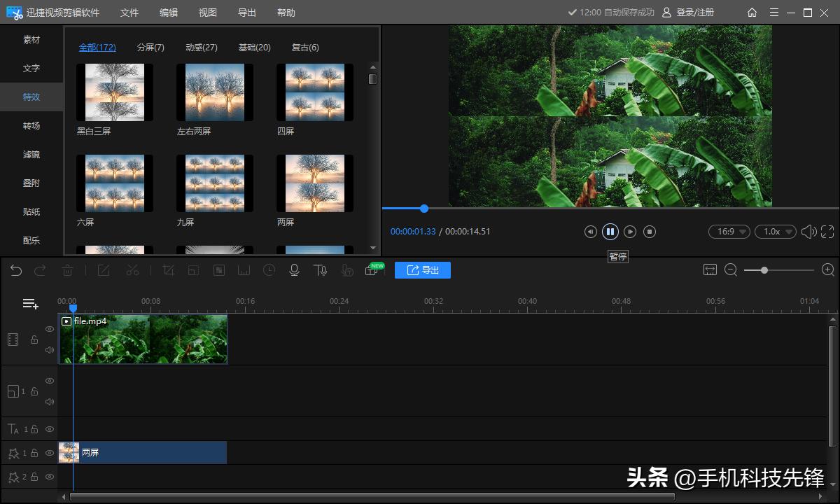Switch to the 分屏(7) effects tab
Screen dimensions: 840x504
coord(150,48)
